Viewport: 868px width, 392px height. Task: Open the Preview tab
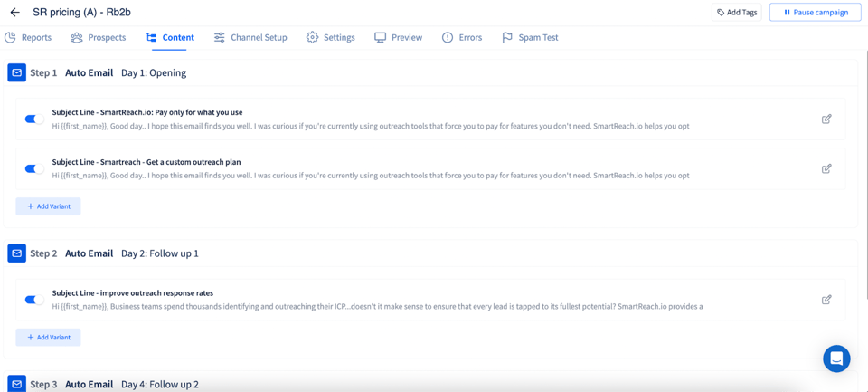coord(399,38)
